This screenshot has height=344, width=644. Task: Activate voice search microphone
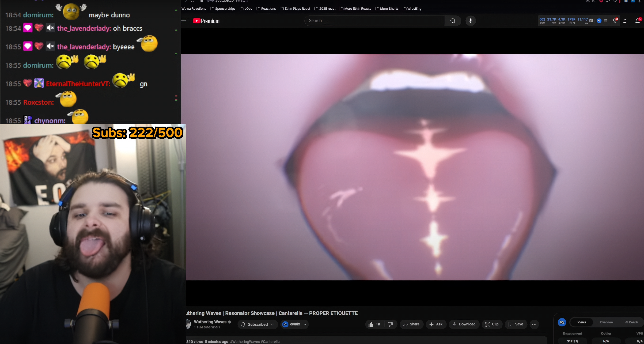point(471,21)
